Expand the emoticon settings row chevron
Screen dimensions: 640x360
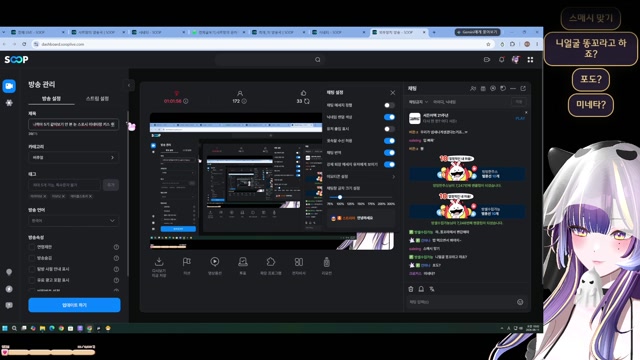point(393,177)
